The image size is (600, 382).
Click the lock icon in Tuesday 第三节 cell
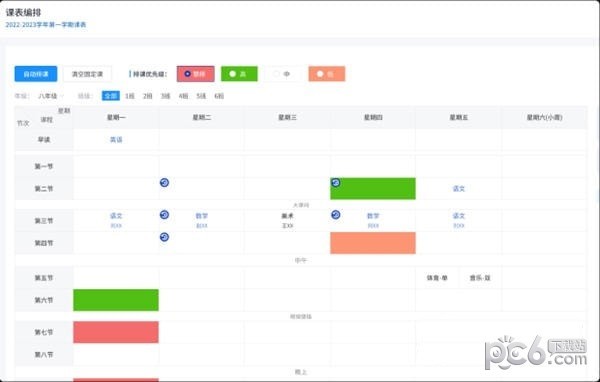point(165,215)
